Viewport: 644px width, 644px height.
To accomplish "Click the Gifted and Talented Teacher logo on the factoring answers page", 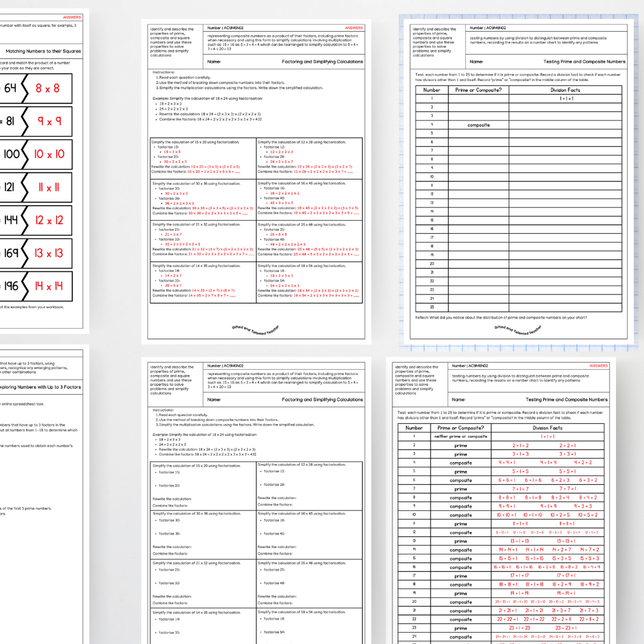I will (255, 330).
